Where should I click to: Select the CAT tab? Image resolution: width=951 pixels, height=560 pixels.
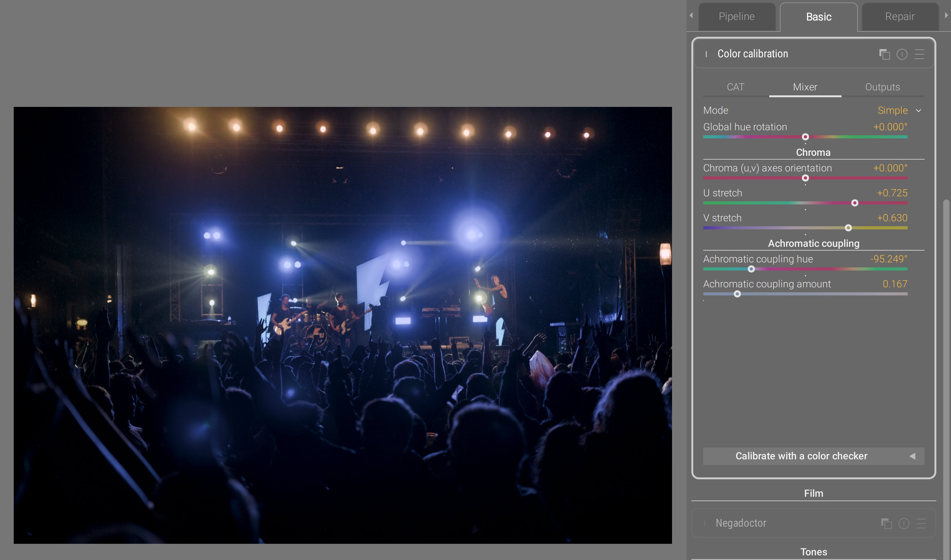click(x=735, y=87)
